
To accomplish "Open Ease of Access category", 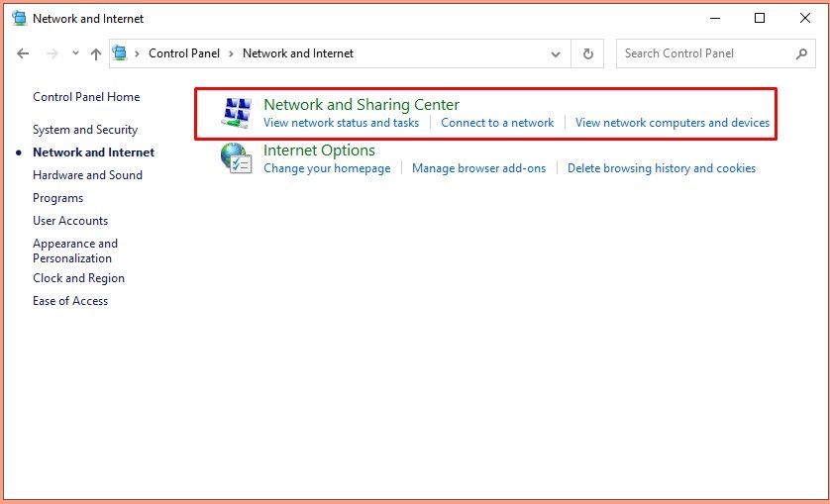I will [x=70, y=301].
